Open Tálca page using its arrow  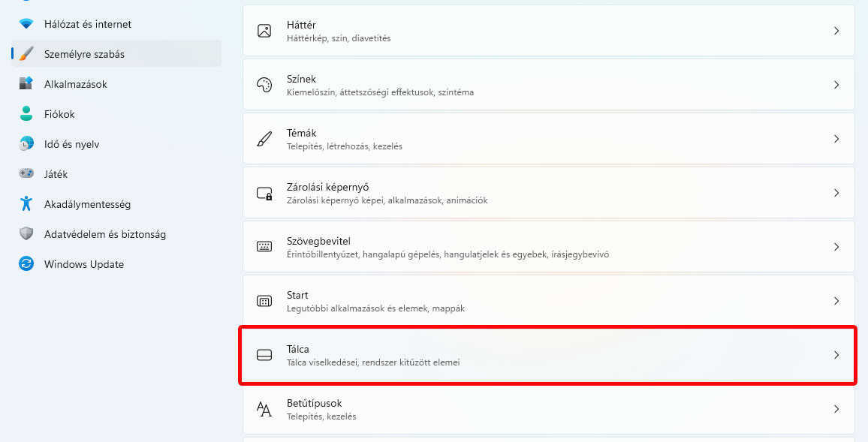tap(836, 355)
